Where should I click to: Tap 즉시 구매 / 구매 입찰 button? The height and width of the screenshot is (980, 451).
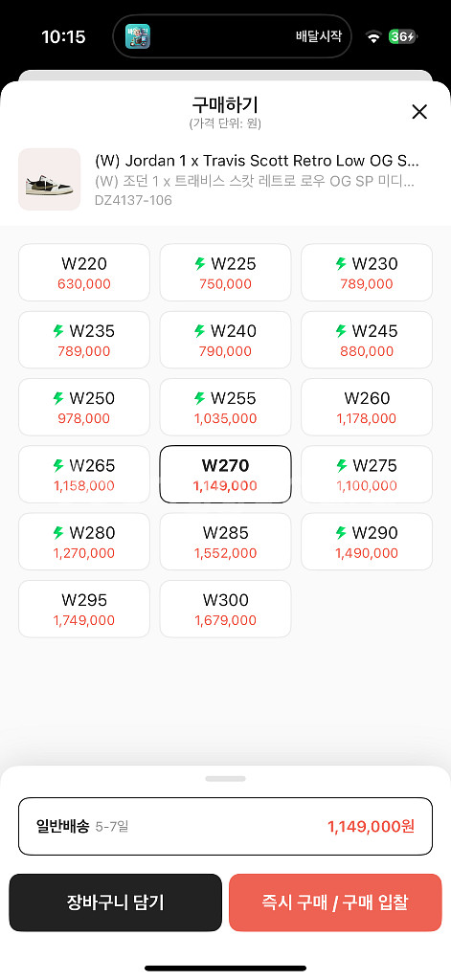point(335,902)
